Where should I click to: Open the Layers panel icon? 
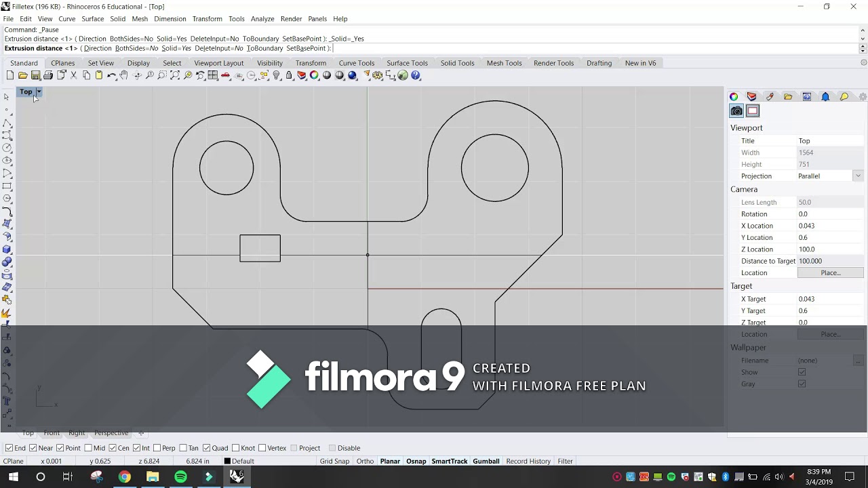click(x=751, y=97)
